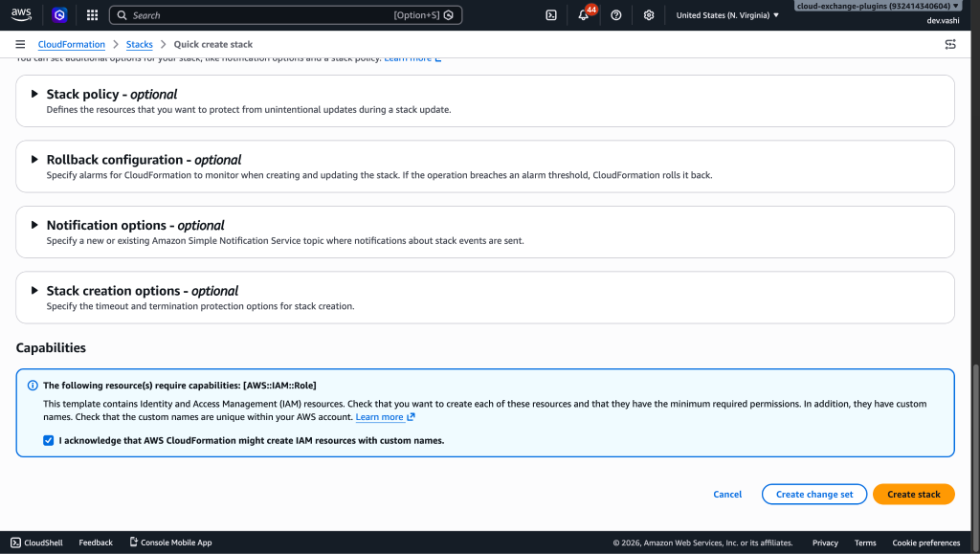The height and width of the screenshot is (554, 980).
Task: Open the cloud-exchange-plugins account menu
Action: point(879,6)
